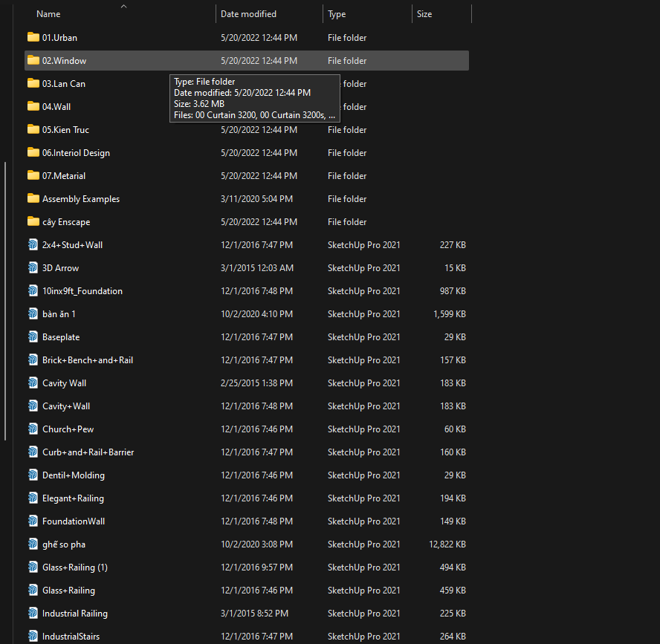The image size is (660, 644).
Task: Click the Assembly Examples folder icon
Action: click(33, 198)
